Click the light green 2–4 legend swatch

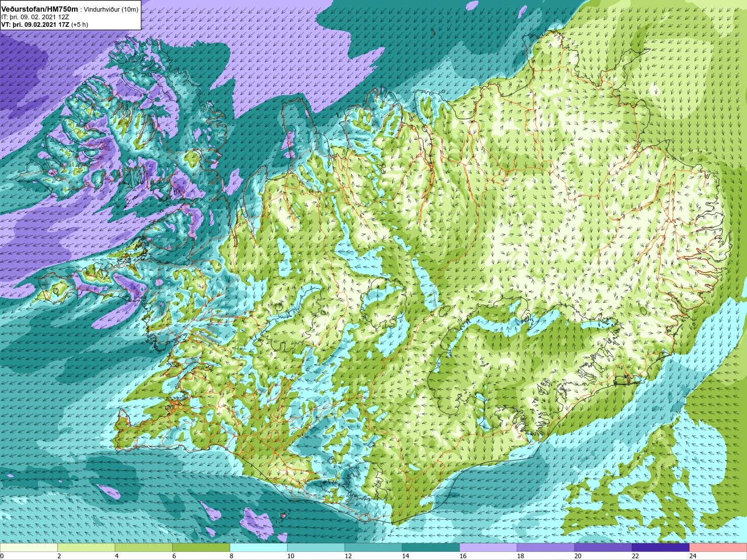click(86, 548)
